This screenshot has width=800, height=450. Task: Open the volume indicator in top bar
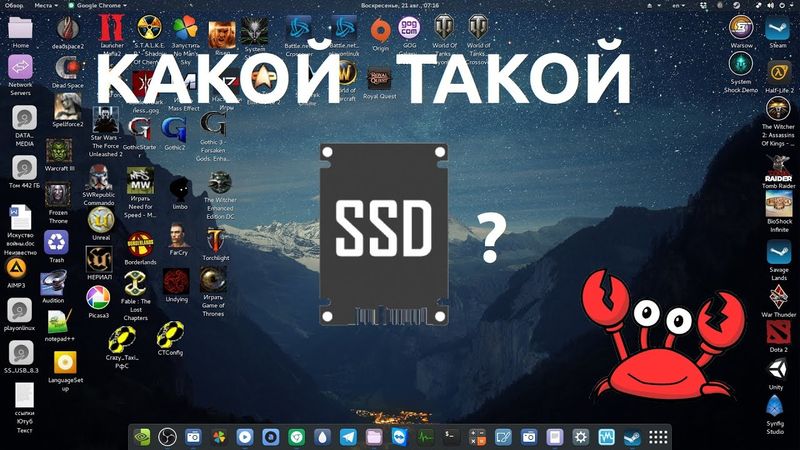770,6
